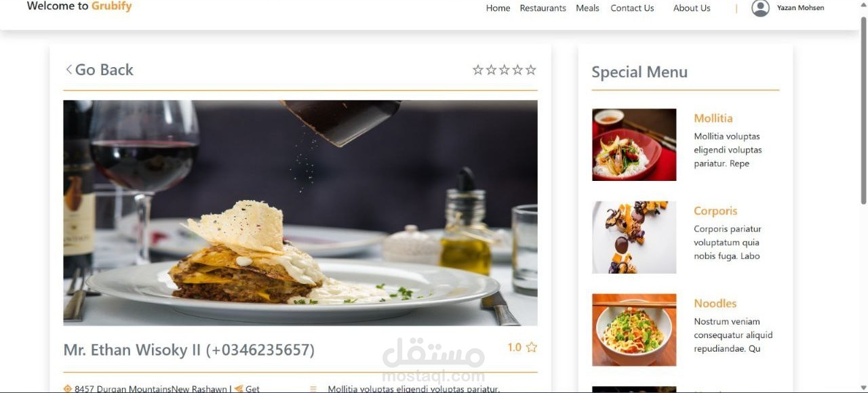Click the fifth rating star

tap(531, 70)
